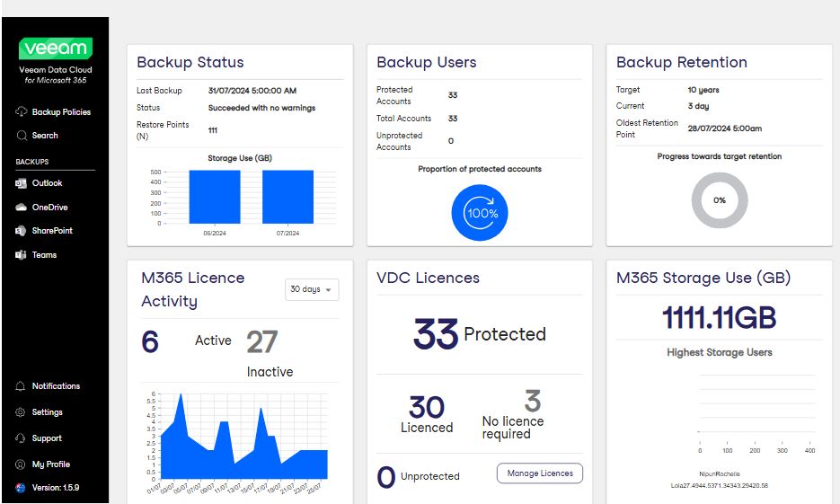This screenshot has width=840, height=504.
Task: Click the Notifications bell icon
Action: pos(21,386)
